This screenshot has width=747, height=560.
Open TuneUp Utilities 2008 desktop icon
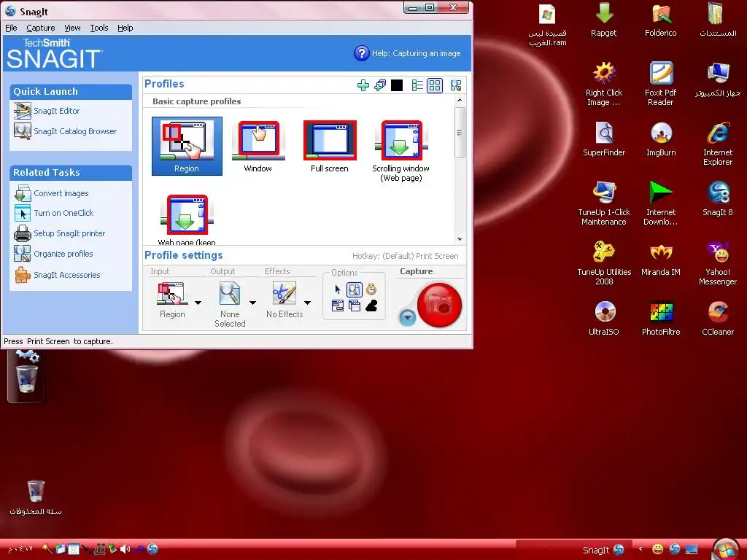tap(603, 263)
